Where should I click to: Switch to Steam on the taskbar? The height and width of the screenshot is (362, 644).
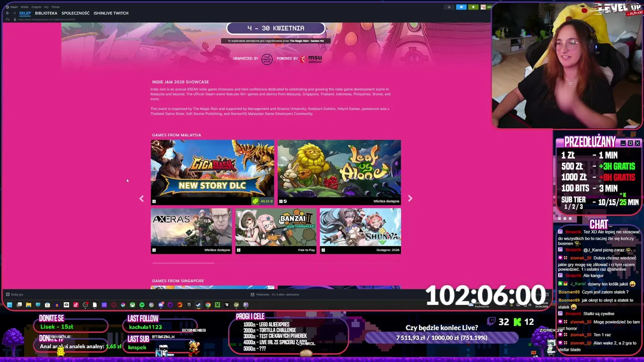pos(198,305)
